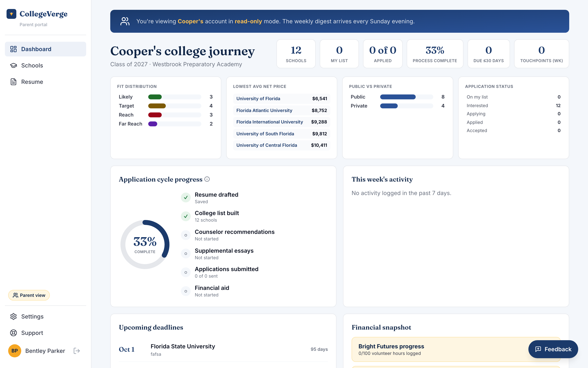Open the Dashboard grid icon
The width and height of the screenshot is (588, 368).
click(13, 49)
